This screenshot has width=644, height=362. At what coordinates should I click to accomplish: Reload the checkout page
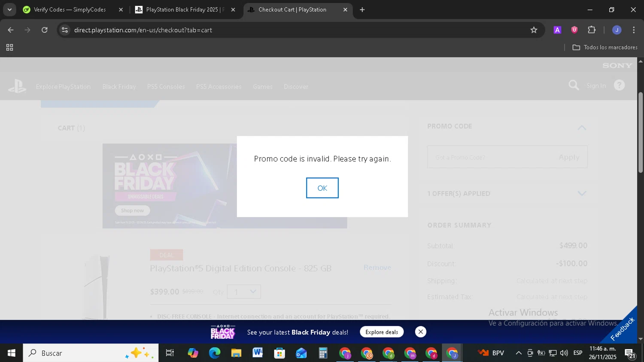[x=45, y=30]
